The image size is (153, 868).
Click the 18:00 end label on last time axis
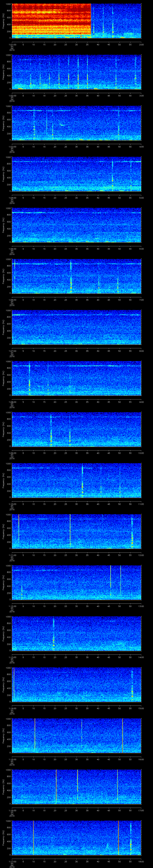pyautogui.click(x=141, y=861)
